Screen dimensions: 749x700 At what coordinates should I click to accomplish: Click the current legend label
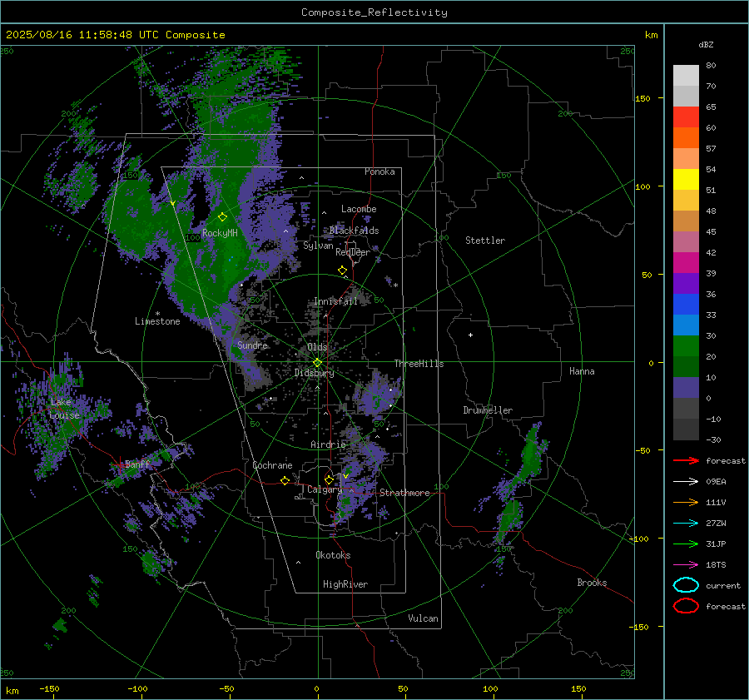click(x=723, y=585)
